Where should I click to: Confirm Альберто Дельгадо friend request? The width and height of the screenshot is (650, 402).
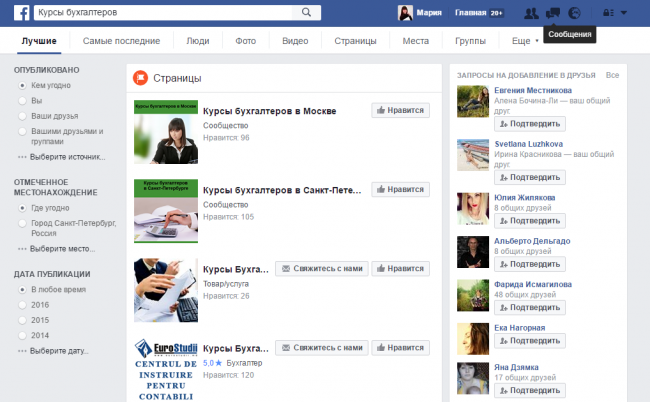point(530,264)
